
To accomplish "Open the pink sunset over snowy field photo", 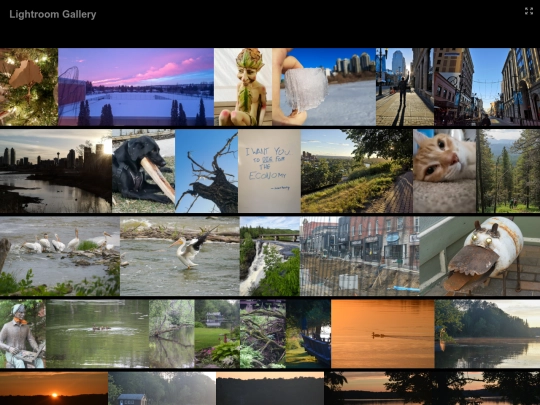I will [x=136, y=87].
